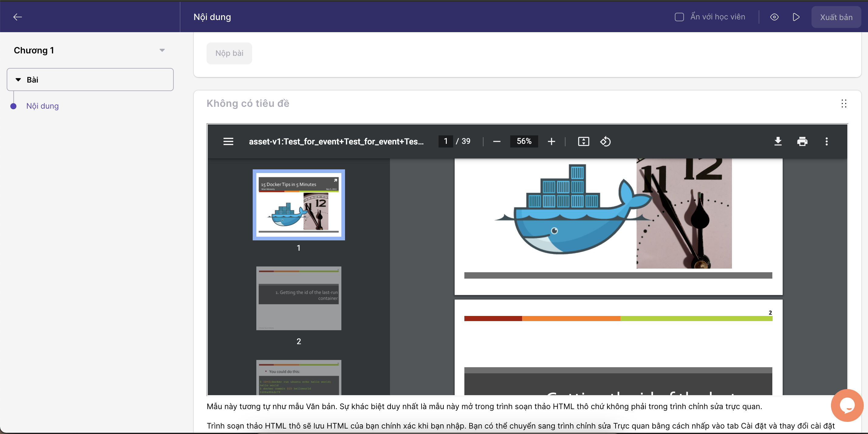Open the block options drag-dots menu
Screen dimensions: 868x434
[x=843, y=103]
